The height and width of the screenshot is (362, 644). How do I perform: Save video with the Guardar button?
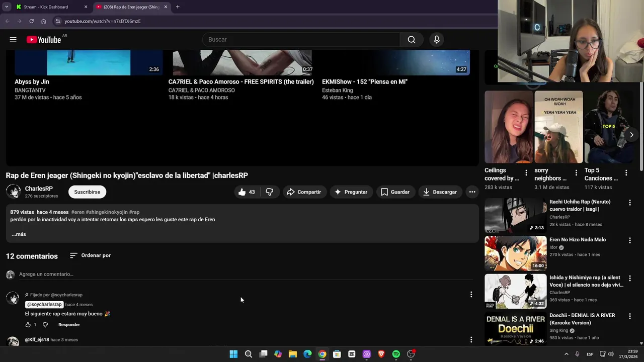395,192
